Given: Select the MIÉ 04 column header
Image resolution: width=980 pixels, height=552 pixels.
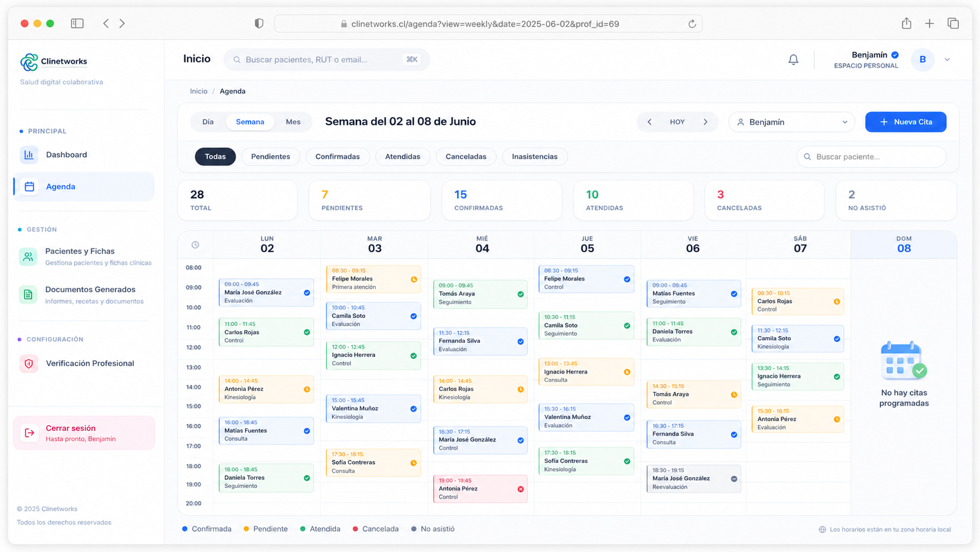Looking at the screenshot, I should (482, 244).
